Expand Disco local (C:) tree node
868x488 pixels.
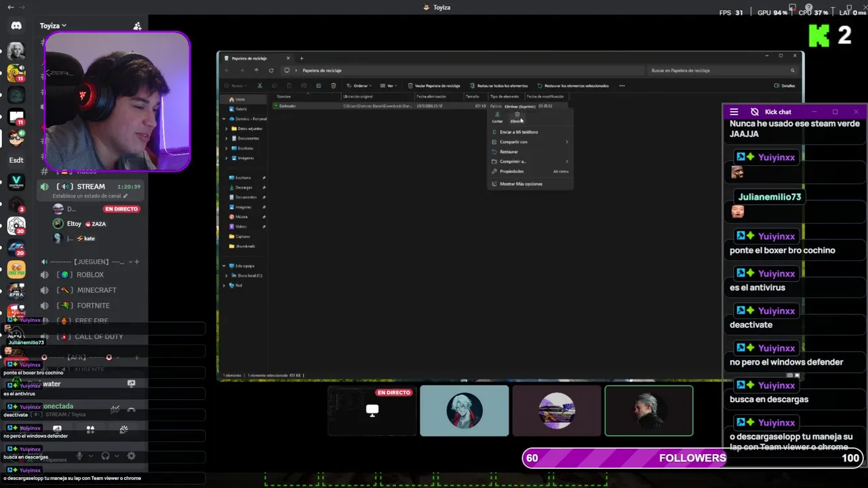(x=227, y=276)
